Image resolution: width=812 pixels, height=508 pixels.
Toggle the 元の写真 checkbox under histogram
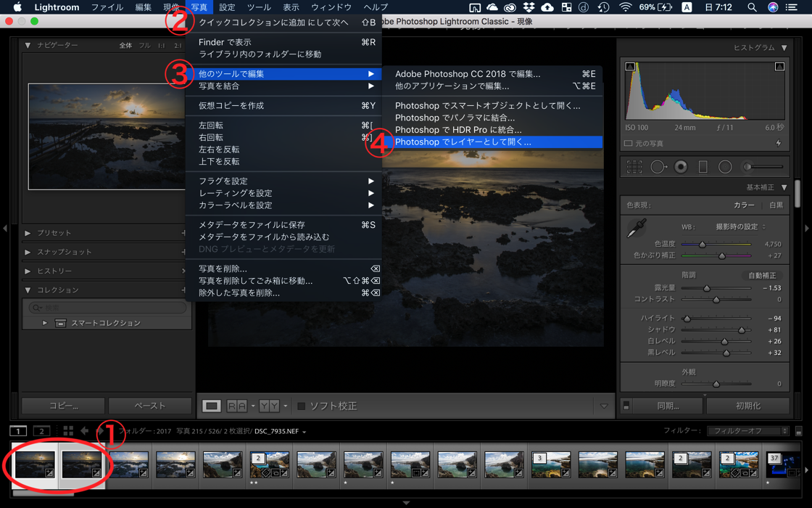tap(629, 144)
